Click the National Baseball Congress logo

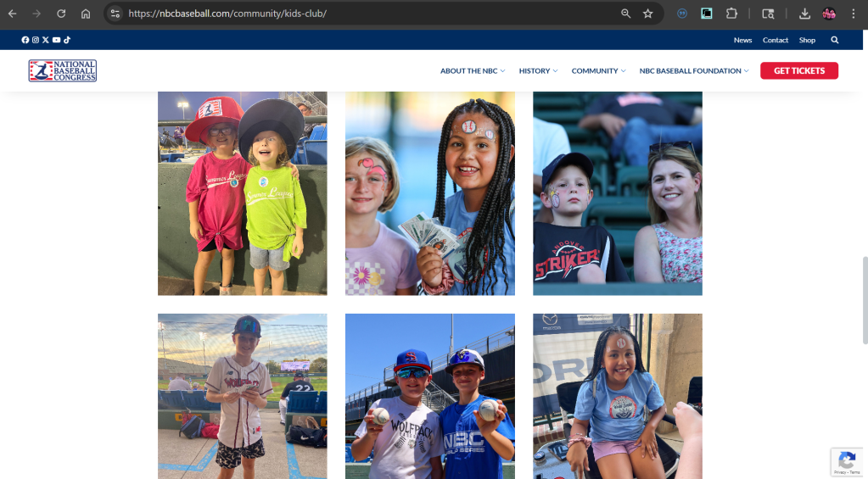(63, 71)
